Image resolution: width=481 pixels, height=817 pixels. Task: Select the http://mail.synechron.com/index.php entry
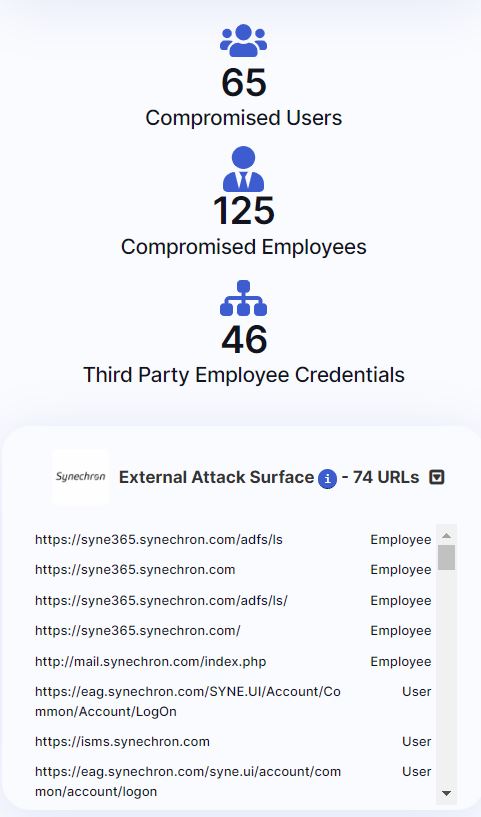tap(151, 662)
